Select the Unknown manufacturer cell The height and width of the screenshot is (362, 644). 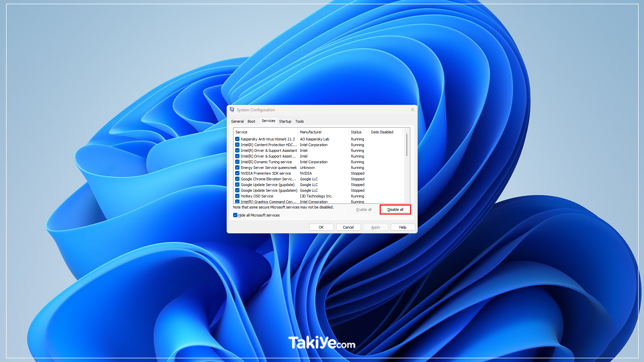coord(307,168)
